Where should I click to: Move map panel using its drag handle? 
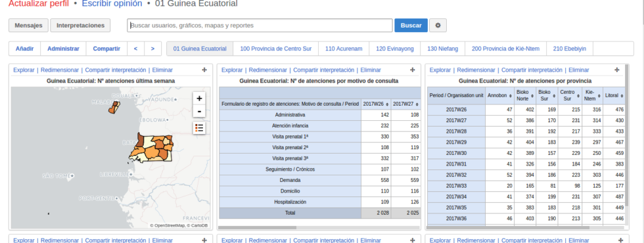pyautogui.click(x=204, y=70)
